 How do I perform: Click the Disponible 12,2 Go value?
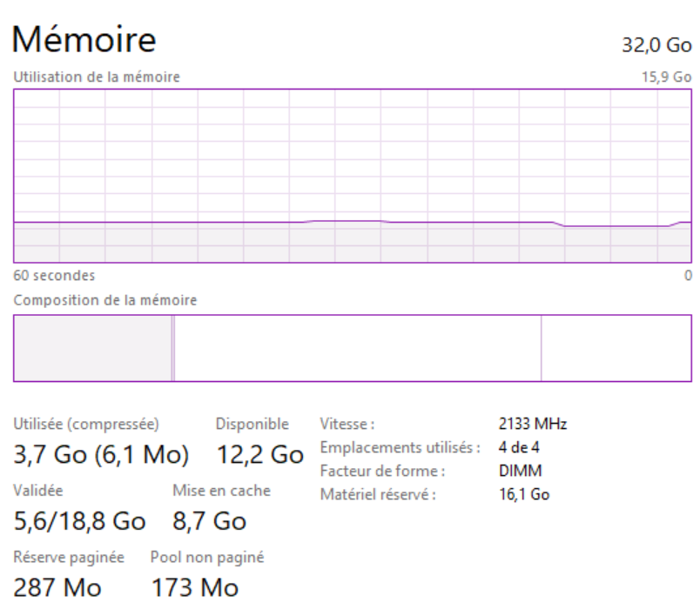259,454
